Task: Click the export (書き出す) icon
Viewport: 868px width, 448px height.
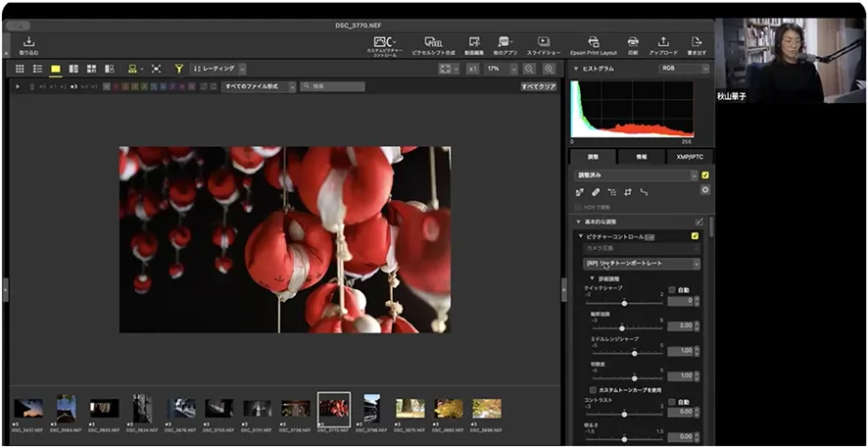Action: point(697,42)
